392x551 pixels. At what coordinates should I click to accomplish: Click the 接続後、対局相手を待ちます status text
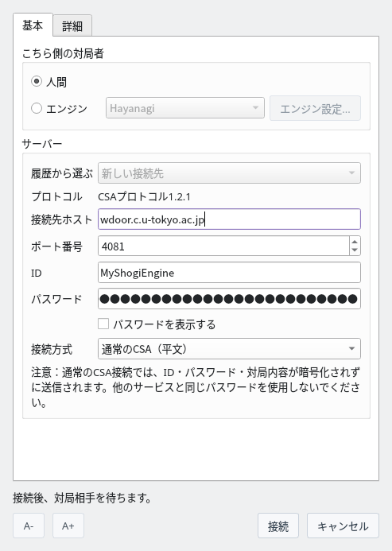pyautogui.click(x=82, y=498)
